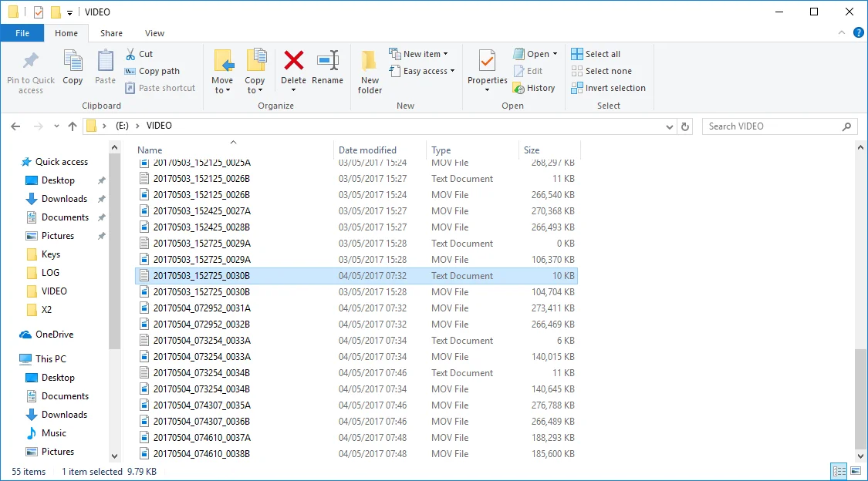Open the Keys folder in sidebar
This screenshot has height=481, width=868.
click(x=50, y=254)
